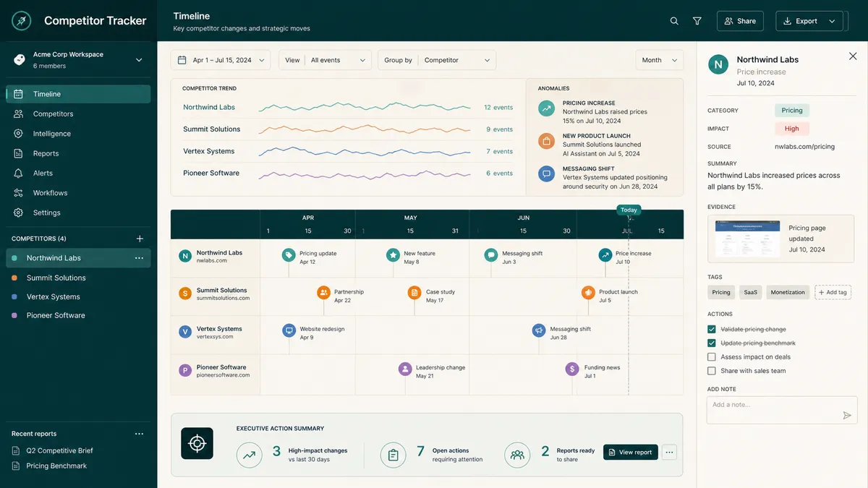Open Summit Product launch event Jul 5

tap(588, 293)
